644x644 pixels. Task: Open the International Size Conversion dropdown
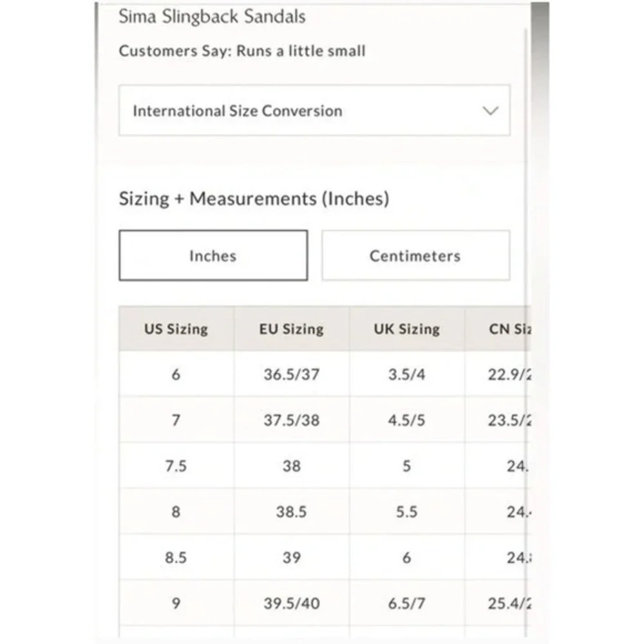[314, 111]
